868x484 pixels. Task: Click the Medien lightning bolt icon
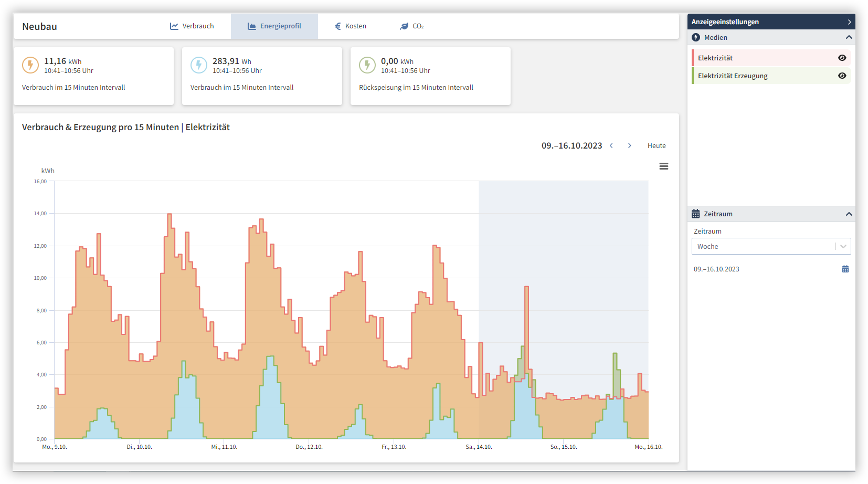point(696,38)
